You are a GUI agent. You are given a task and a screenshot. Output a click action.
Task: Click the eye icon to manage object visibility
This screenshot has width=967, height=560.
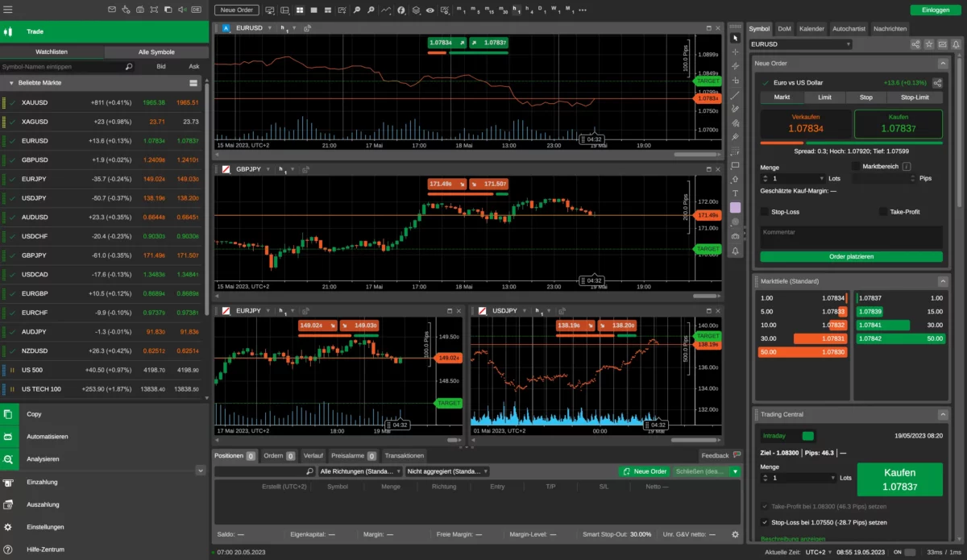point(430,10)
